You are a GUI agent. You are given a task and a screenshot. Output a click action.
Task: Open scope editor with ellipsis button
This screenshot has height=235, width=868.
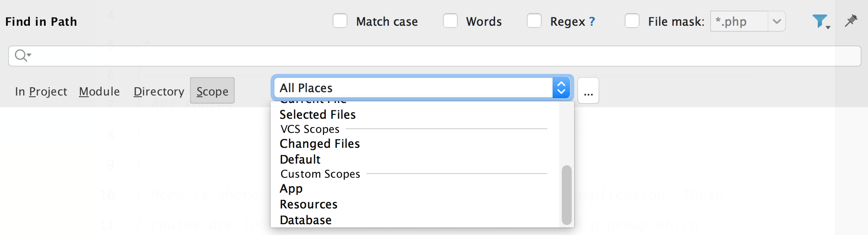(588, 91)
